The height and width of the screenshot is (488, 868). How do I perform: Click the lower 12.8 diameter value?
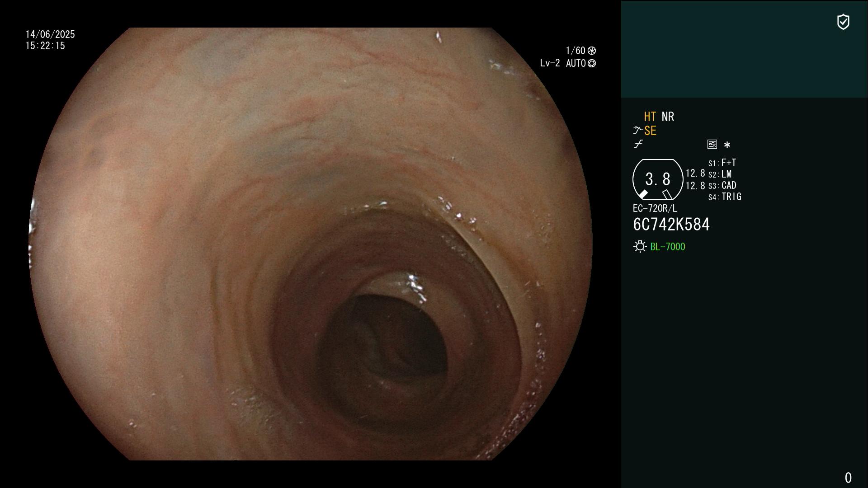point(695,186)
